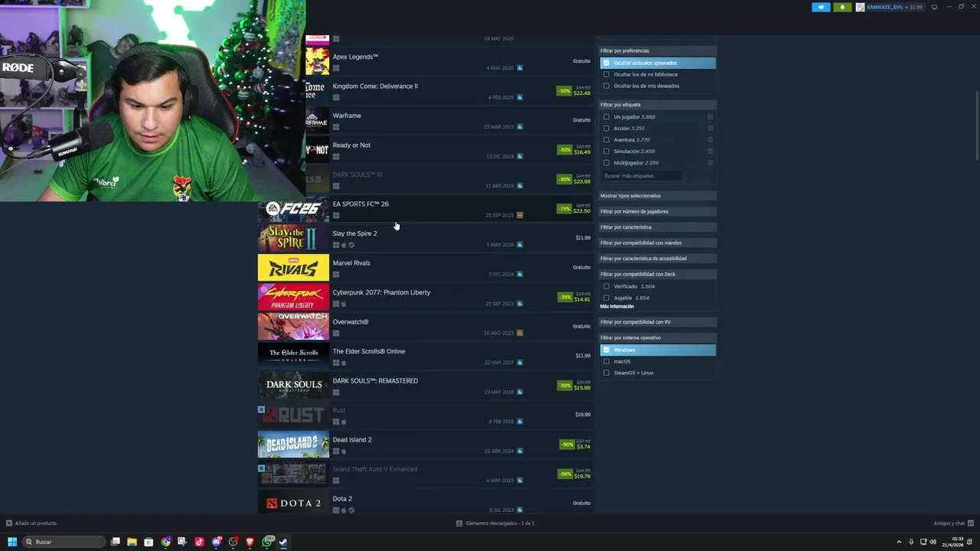Viewport: 980px width, 551px height.
Task: Enable the Multijugador tag filter
Action: 606,163
